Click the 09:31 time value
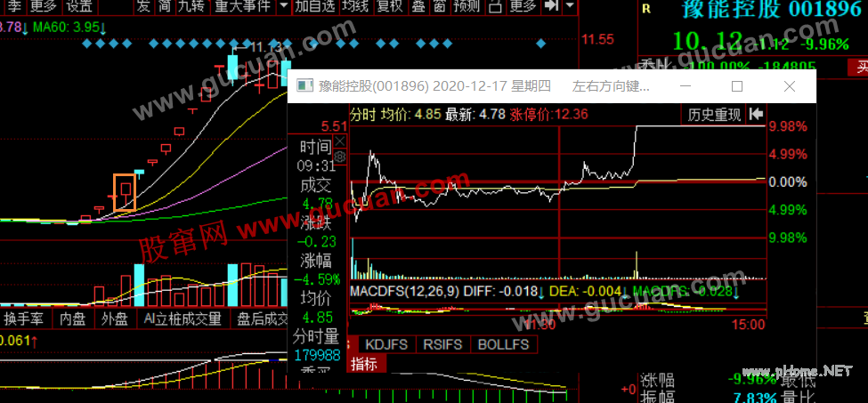This screenshot has height=403, width=868. tap(317, 165)
